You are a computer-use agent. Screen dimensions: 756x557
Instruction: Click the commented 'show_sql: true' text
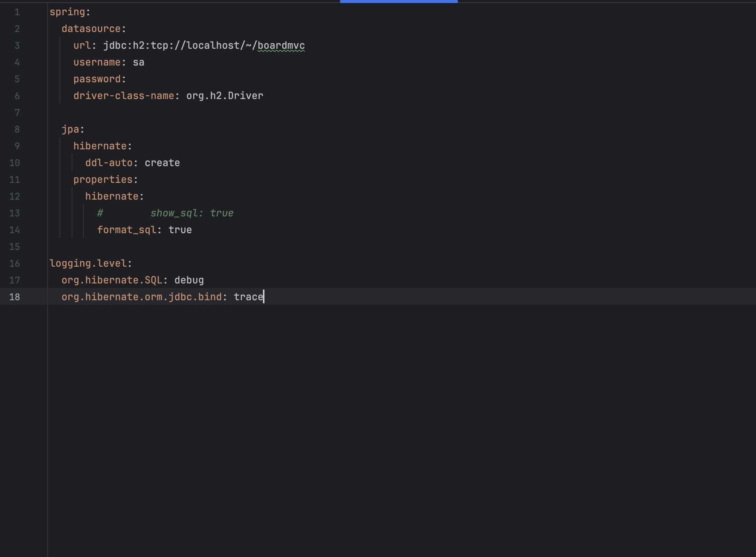click(x=192, y=213)
